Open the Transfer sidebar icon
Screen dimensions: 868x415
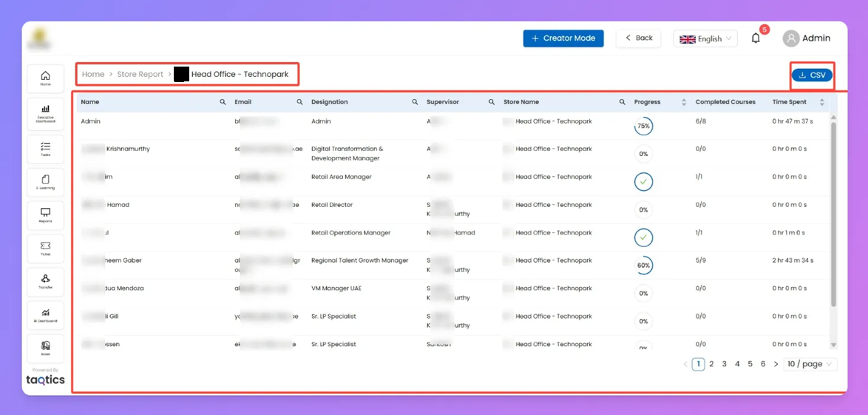(x=45, y=282)
